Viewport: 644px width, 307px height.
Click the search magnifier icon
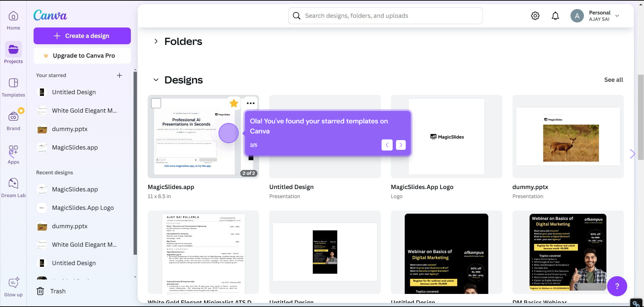(x=297, y=16)
